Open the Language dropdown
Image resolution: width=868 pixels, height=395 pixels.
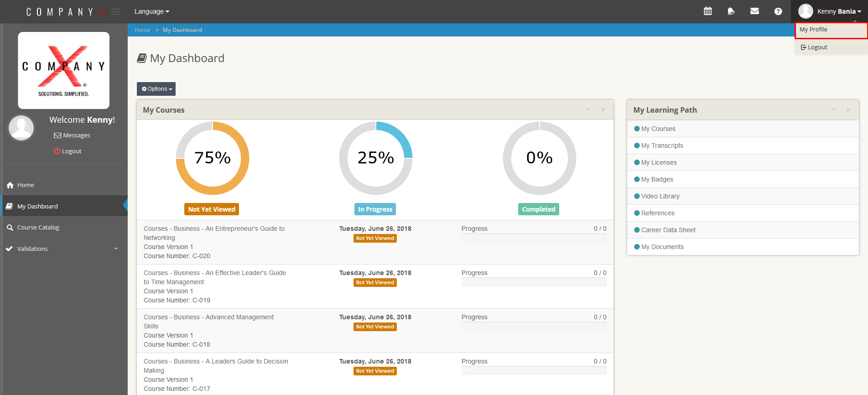point(151,11)
